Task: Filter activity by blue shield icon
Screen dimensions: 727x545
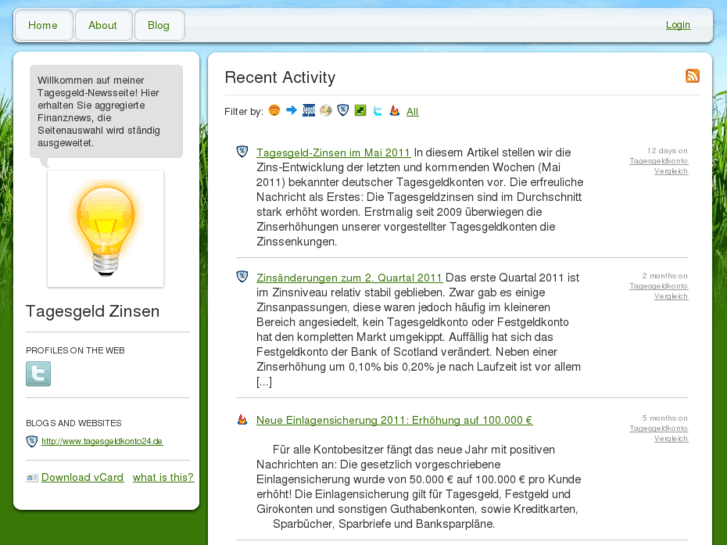Action: tap(343, 111)
